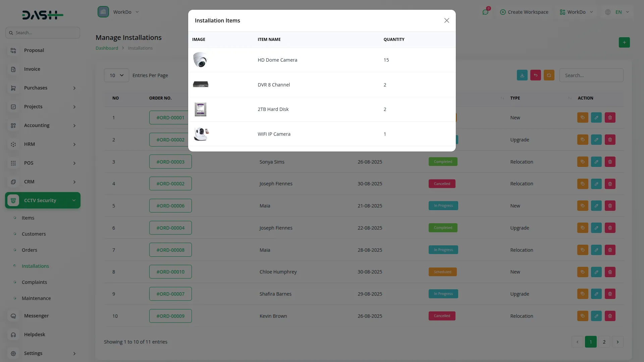The height and width of the screenshot is (362, 644).
Task: Open the entries per page dropdown
Action: (116, 75)
